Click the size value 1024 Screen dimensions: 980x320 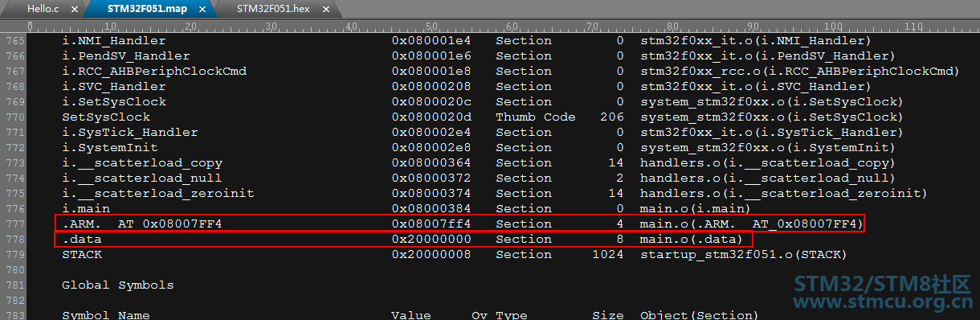pyautogui.click(x=608, y=254)
